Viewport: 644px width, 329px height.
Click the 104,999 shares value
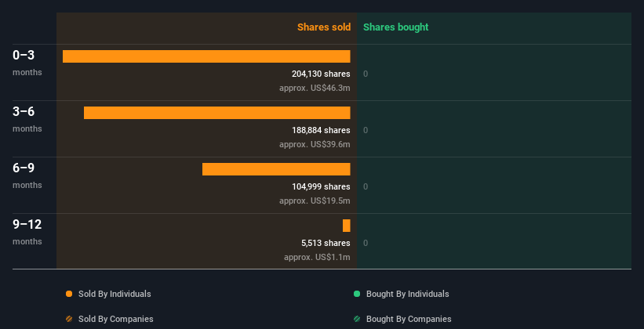pyautogui.click(x=321, y=186)
